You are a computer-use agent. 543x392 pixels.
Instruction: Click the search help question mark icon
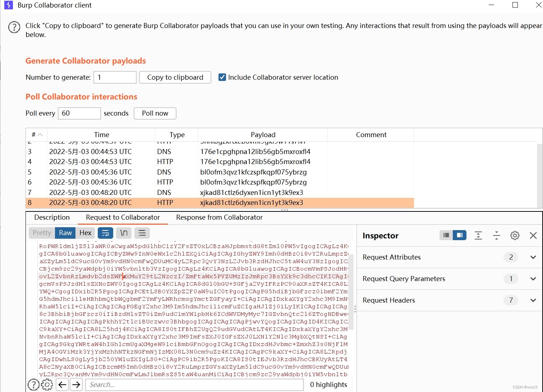pyautogui.click(x=33, y=384)
